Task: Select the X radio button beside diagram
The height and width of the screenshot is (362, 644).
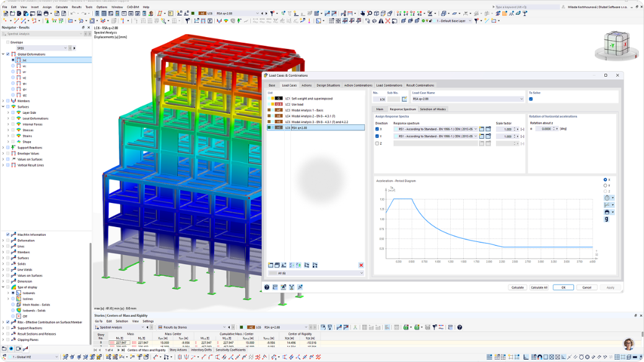Action: [606, 180]
